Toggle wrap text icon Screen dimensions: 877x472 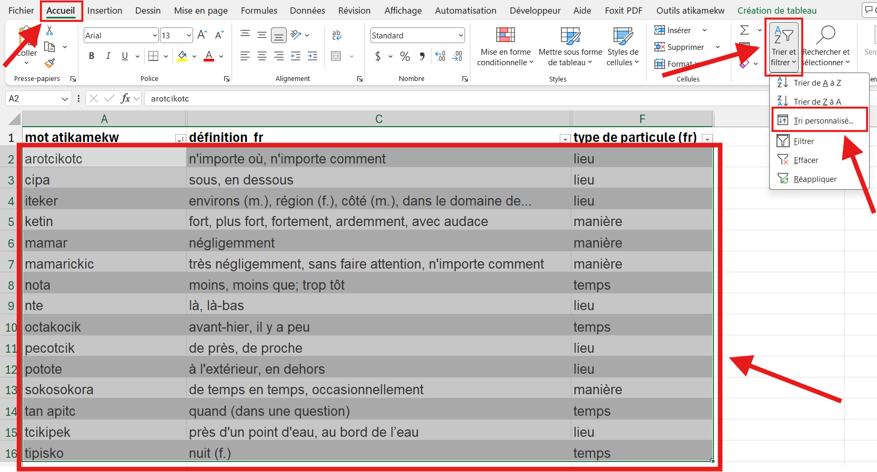point(337,35)
